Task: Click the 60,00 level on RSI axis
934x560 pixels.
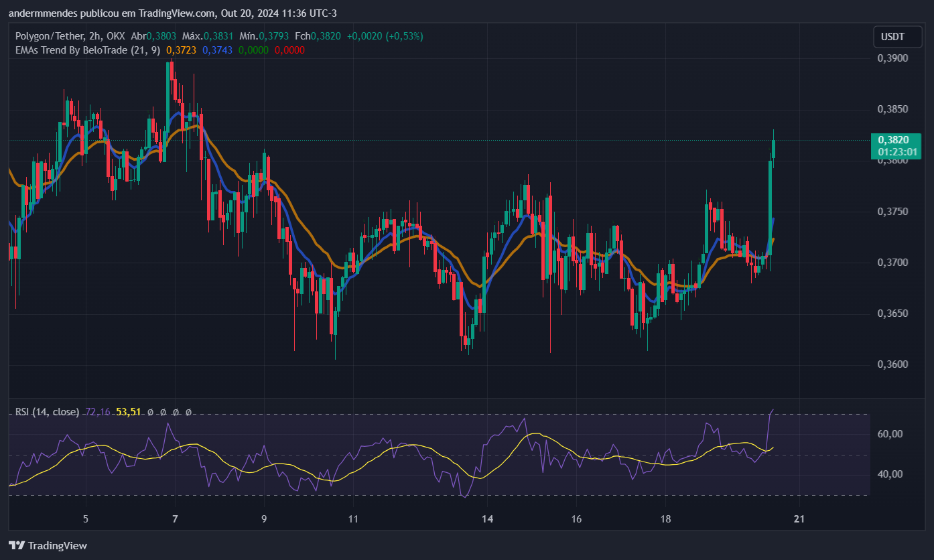Action: click(x=890, y=434)
